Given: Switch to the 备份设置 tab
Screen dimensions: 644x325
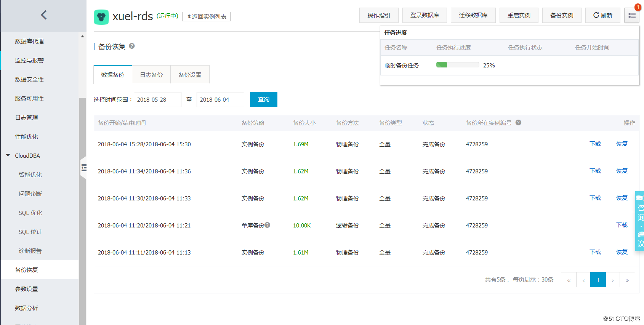Looking at the screenshot, I should click(190, 75).
